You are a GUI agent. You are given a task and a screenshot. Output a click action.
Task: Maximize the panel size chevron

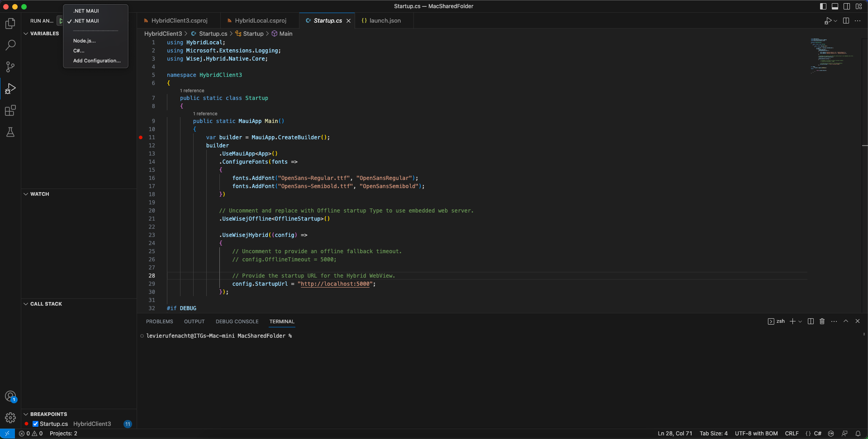(x=846, y=321)
